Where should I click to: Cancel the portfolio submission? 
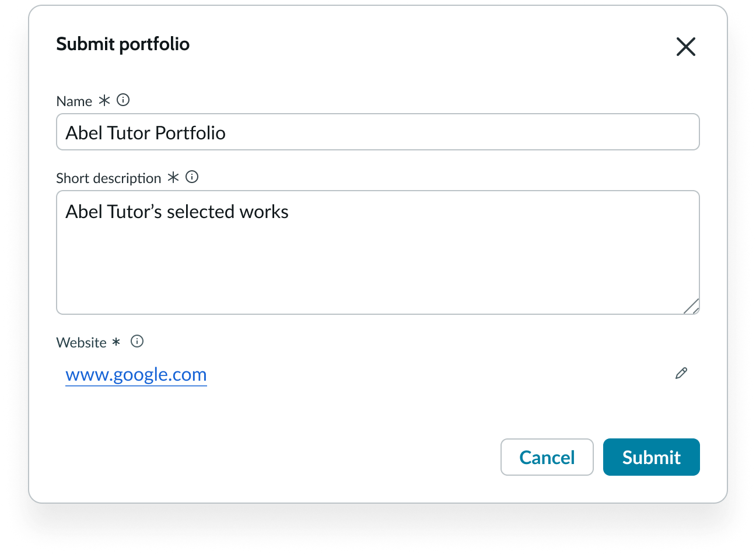click(x=547, y=457)
